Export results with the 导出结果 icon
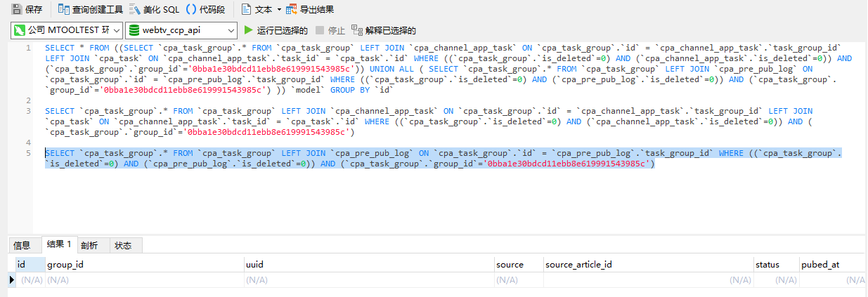This screenshot has height=297, width=868. 292,10
